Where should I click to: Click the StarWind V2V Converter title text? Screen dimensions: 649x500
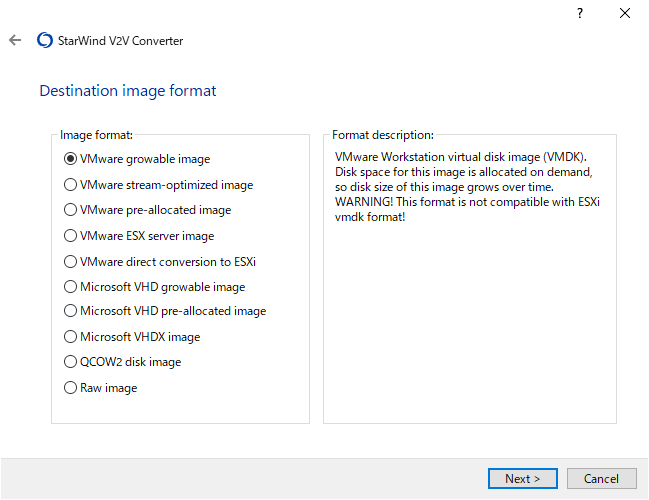(x=121, y=41)
